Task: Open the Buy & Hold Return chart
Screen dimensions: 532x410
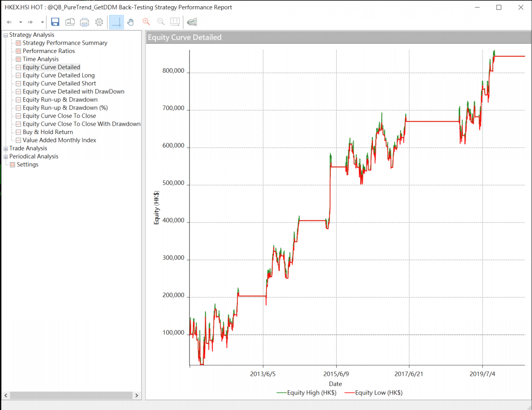Action: [x=48, y=132]
